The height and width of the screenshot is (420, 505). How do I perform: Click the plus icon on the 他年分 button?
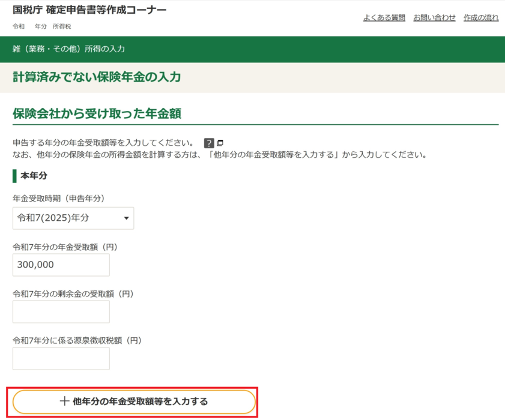click(65, 401)
